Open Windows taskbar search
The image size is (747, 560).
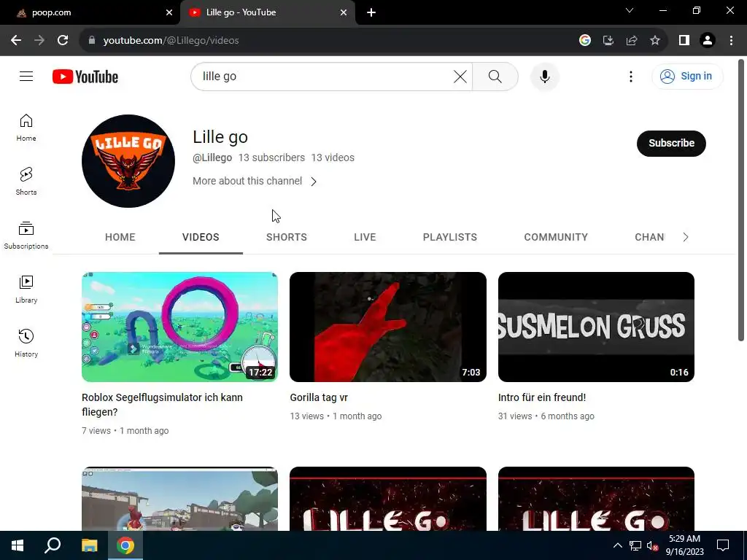[53, 545]
